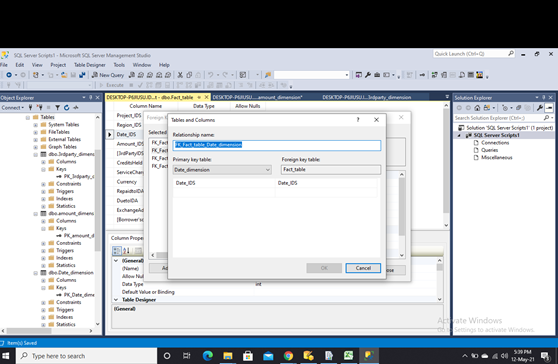This screenshot has width=558, height=364.
Task: Click the Set Primary Key icon
Action: coord(422,75)
